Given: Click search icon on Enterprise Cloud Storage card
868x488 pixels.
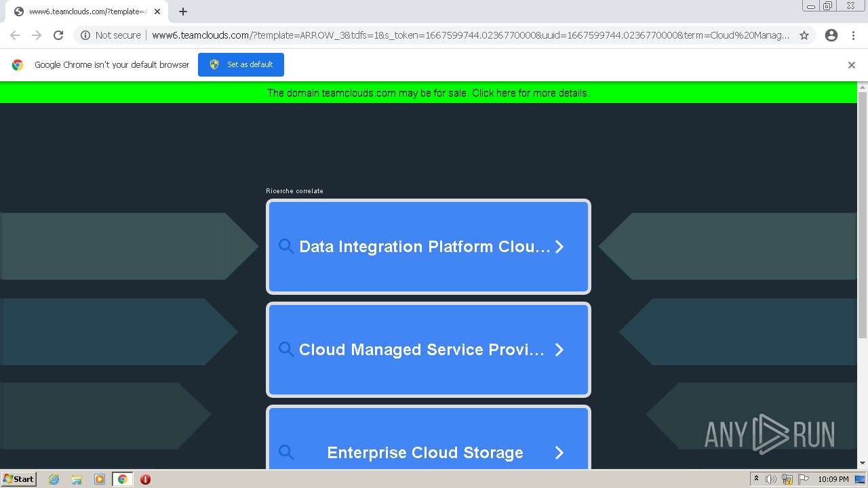Looking at the screenshot, I should coord(286,453).
